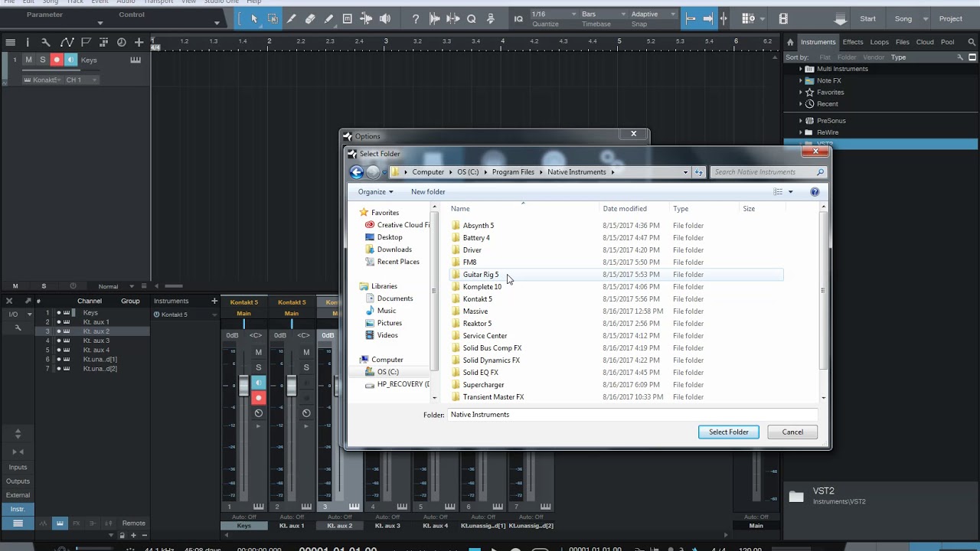Expand the Favorites node in browser
The image size is (980, 551).
pos(801,92)
